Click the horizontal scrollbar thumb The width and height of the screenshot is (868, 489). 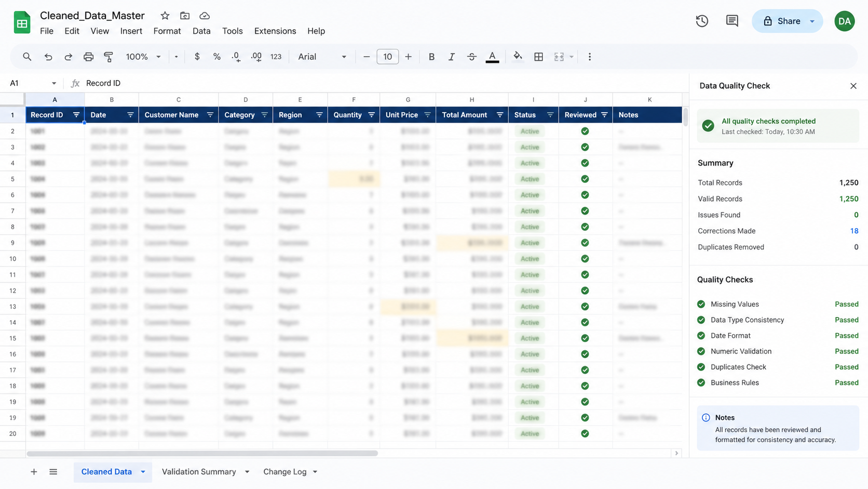coord(202,453)
